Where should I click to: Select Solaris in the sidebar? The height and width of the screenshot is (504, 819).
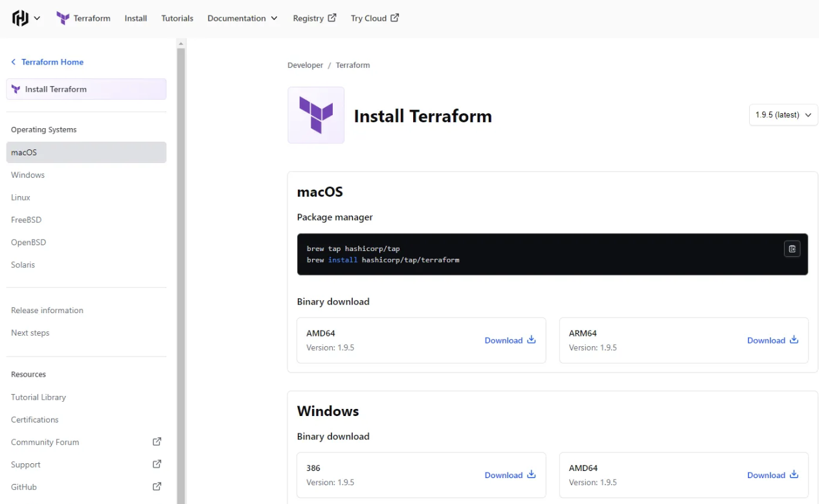point(23,265)
